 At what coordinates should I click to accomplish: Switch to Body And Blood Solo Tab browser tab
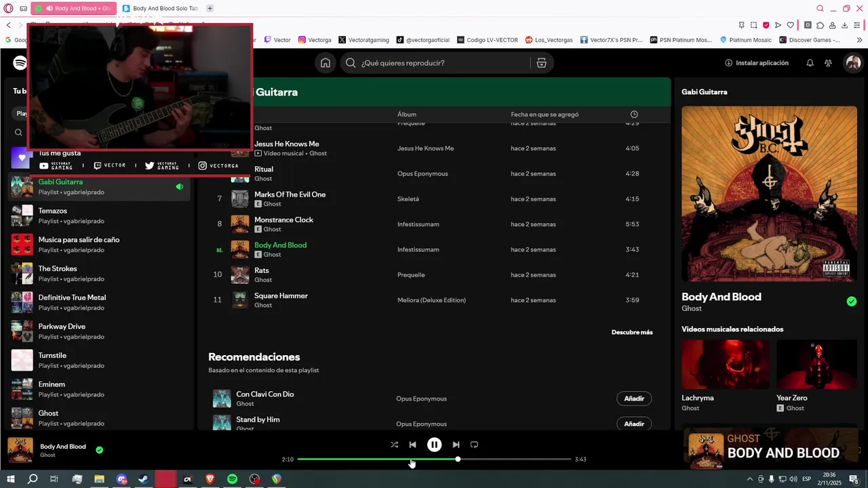(x=160, y=9)
